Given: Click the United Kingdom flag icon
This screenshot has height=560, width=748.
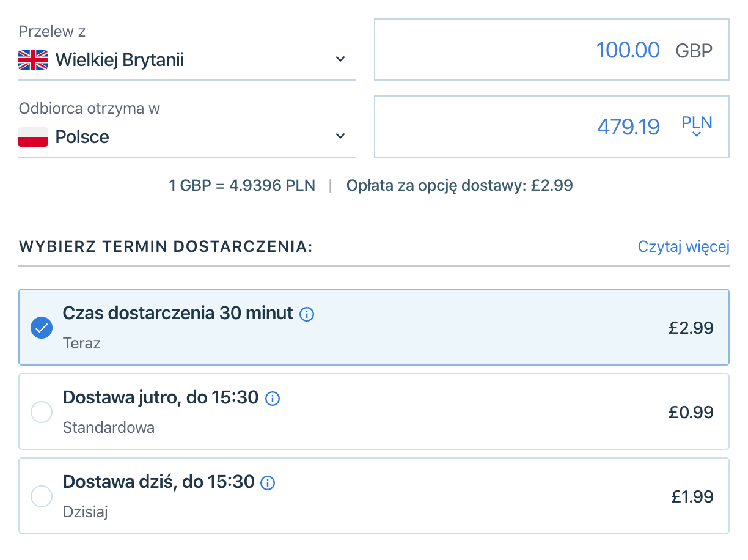Looking at the screenshot, I should pos(33,60).
